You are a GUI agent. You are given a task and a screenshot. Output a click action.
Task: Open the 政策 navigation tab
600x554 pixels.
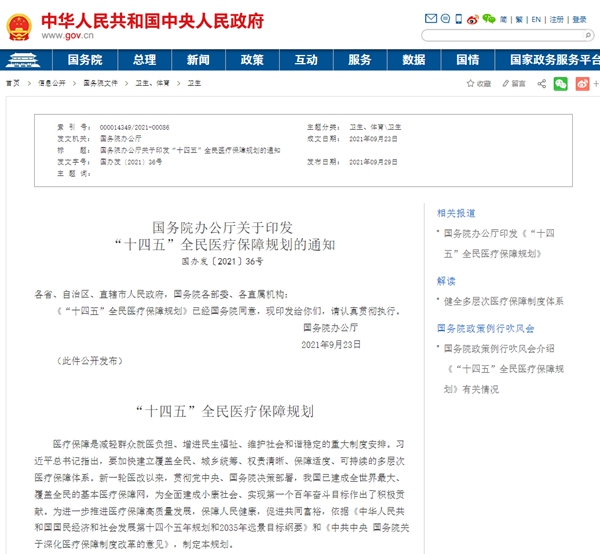[252, 59]
